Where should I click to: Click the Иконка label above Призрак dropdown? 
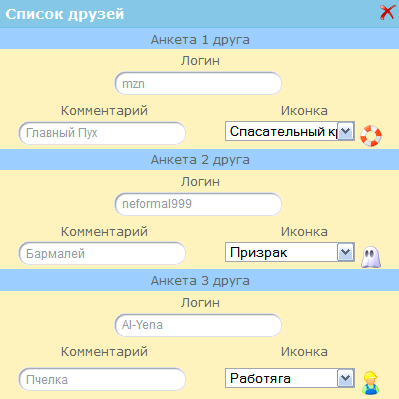point(304,232)
